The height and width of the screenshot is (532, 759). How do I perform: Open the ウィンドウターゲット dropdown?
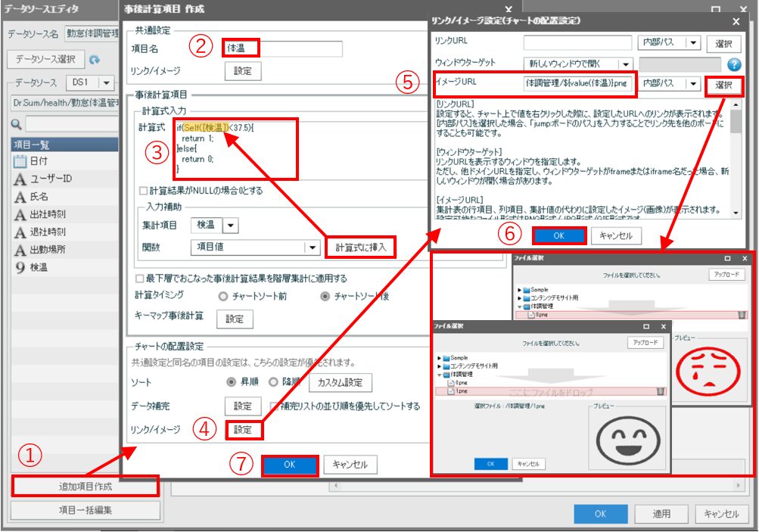point(625,64)
